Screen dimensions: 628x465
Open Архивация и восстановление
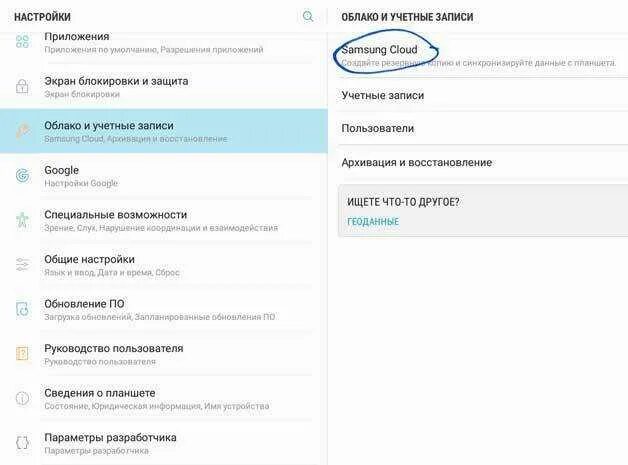481,163
